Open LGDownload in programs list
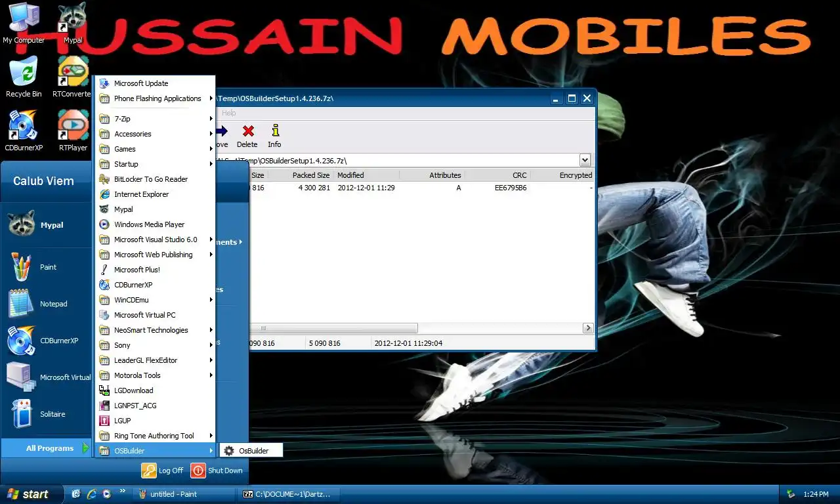This screenshot has width=840, height=504. pos(156,390)
